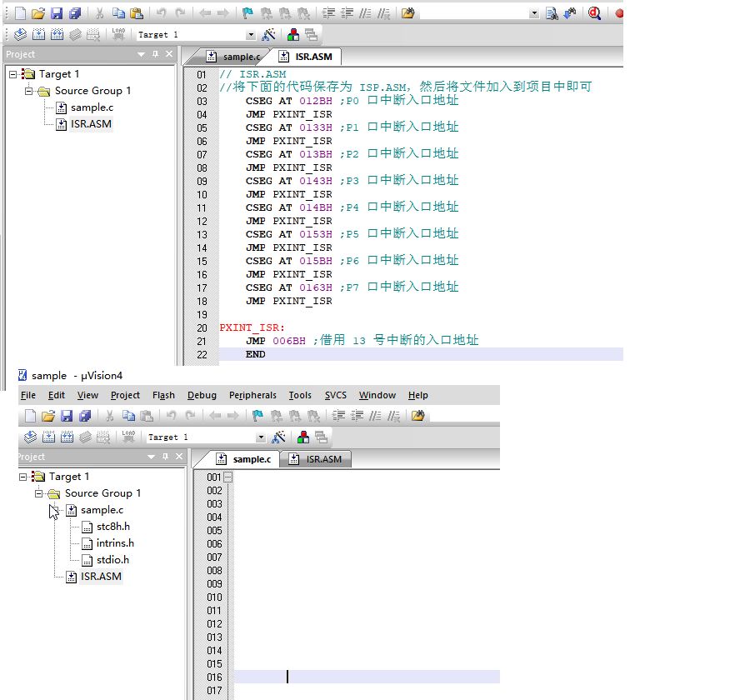The height and width of the screenshot is (700, 755).
Task: Start debug session icon in upper window
Action: (x=595, y=13)
